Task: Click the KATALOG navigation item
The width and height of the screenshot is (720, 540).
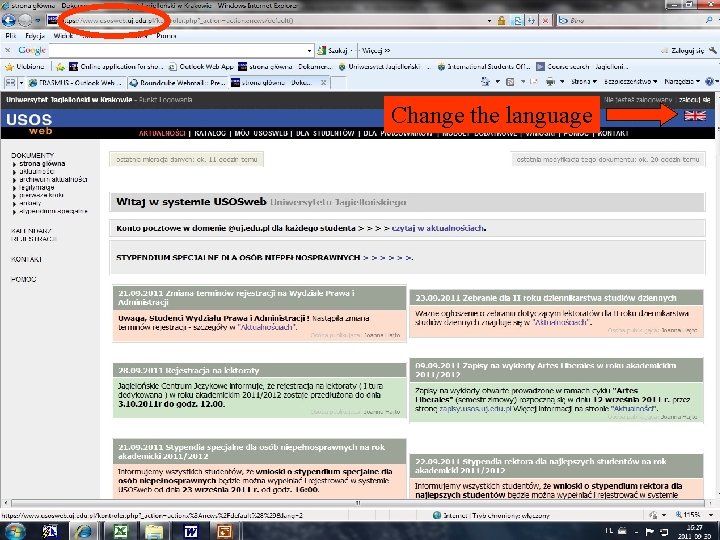Action: pyautogui.click(x=210, y=133)
